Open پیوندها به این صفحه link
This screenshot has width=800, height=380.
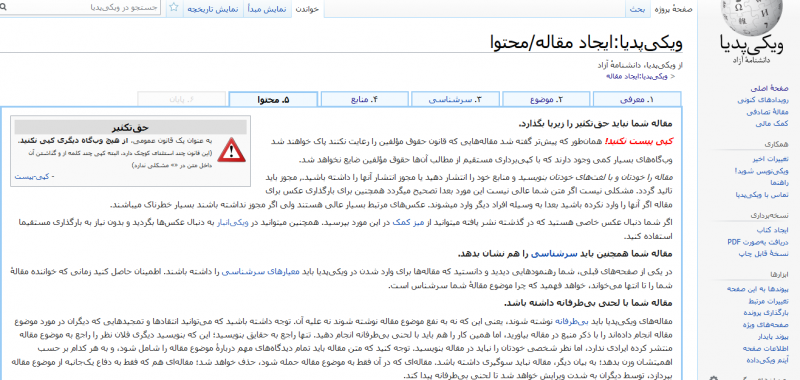click(x=757, y=289)
